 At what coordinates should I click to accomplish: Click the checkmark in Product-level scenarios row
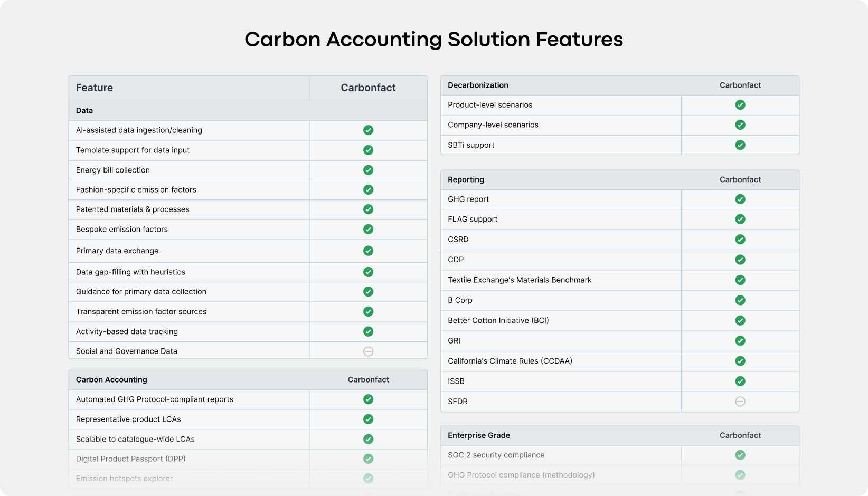(x=740, y=105)
